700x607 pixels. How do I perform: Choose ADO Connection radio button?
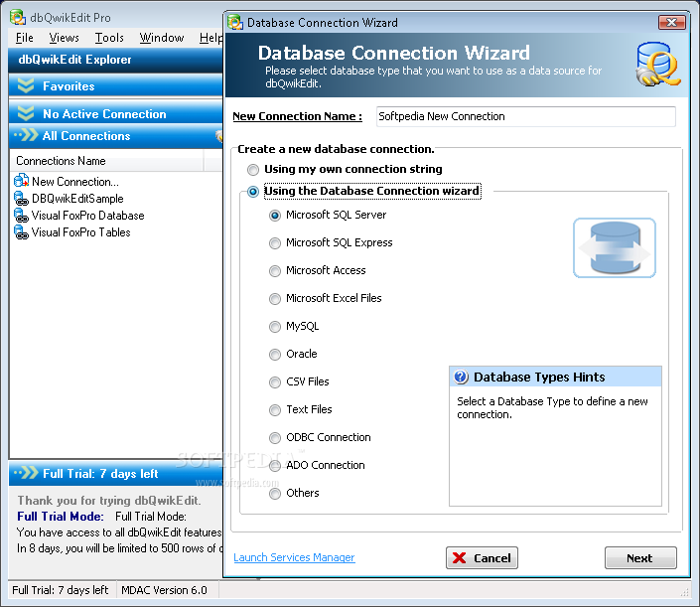tap(275, 466)
